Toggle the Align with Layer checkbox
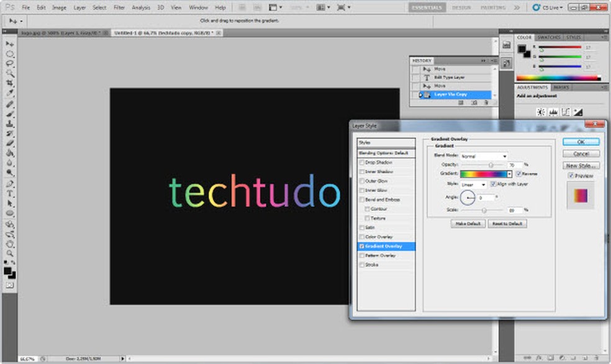This screenshot has height=364, width=611. point(493,184)
